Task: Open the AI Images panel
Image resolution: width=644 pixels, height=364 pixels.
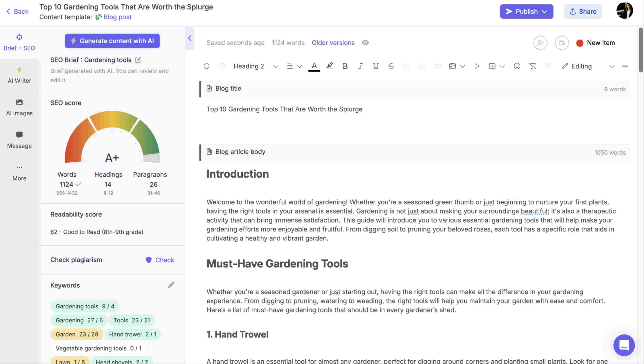Action: coord(19,106)
